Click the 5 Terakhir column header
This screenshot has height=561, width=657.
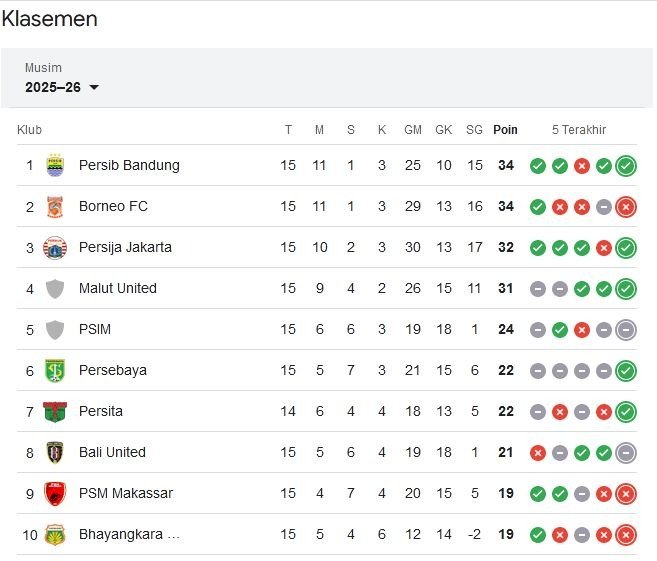[x=579, y=130]
